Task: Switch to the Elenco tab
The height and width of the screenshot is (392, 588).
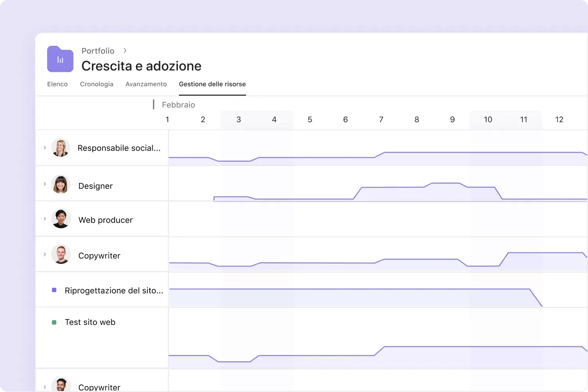Action: tap(57, 84)
